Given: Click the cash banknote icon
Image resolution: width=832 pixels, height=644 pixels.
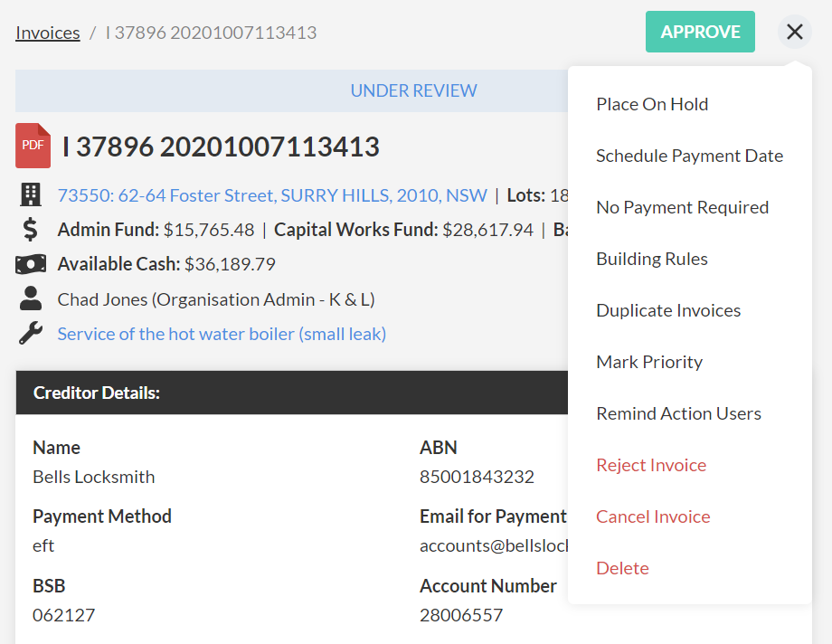Looking at the screenshot, I should click(x=31, y=264).
